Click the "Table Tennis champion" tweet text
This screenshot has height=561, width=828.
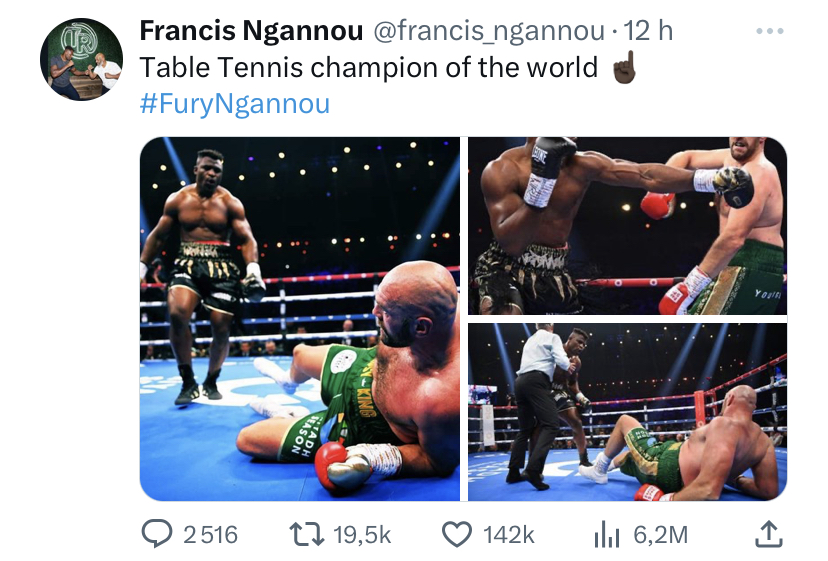click(368, 68)
